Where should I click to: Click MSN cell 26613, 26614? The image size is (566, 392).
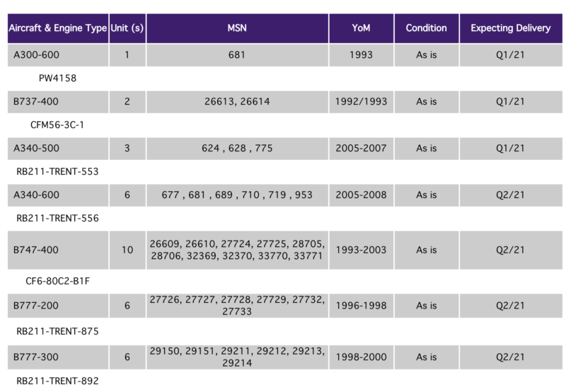[237, 102]
